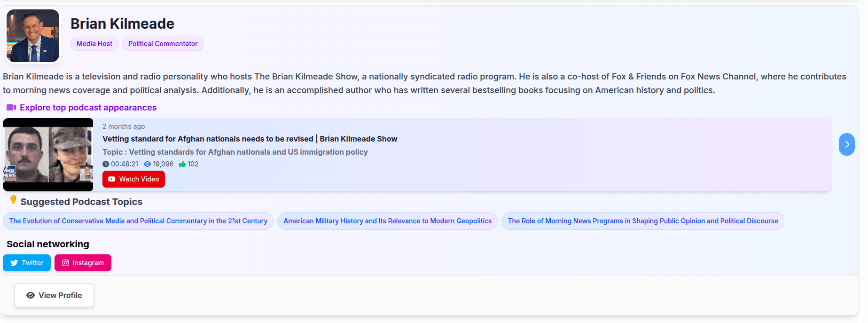868x323 pixels.
Task: Click the 102 likes count
Action: [x=193, y=164]
